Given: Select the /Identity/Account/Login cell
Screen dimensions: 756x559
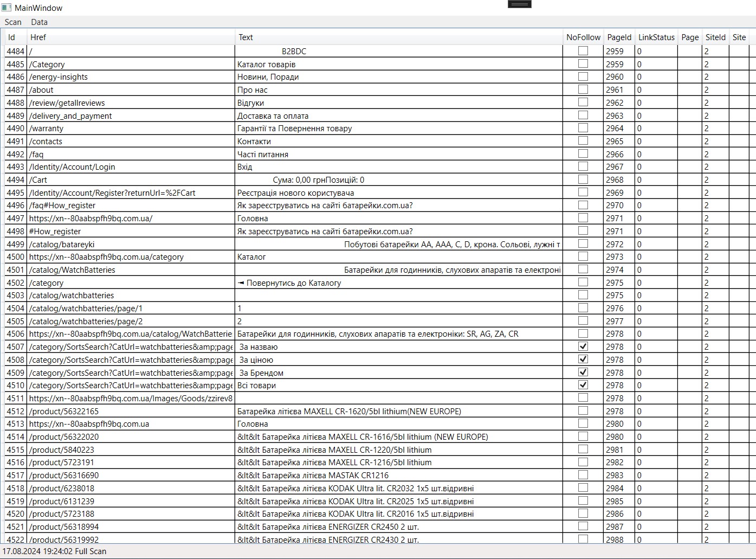Looking at the screenshot, I should [x=131, y=167].
